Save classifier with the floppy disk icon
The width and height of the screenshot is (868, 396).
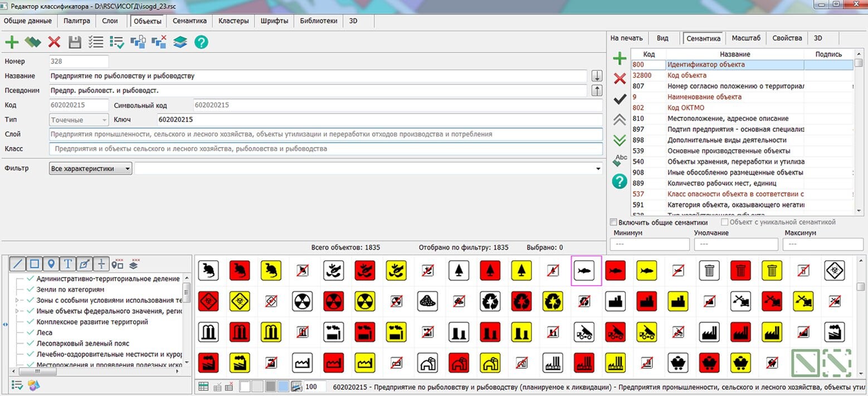point(75,42)
